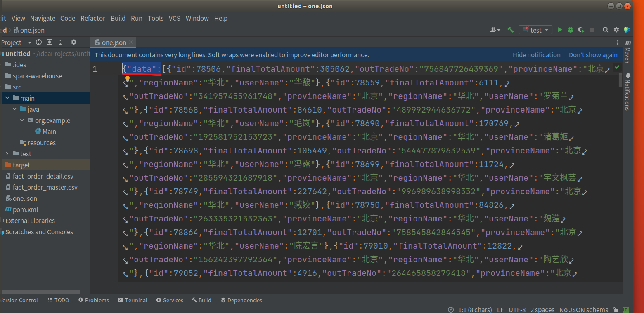
Task: Open the VCS menu
Action: (175, 18)
